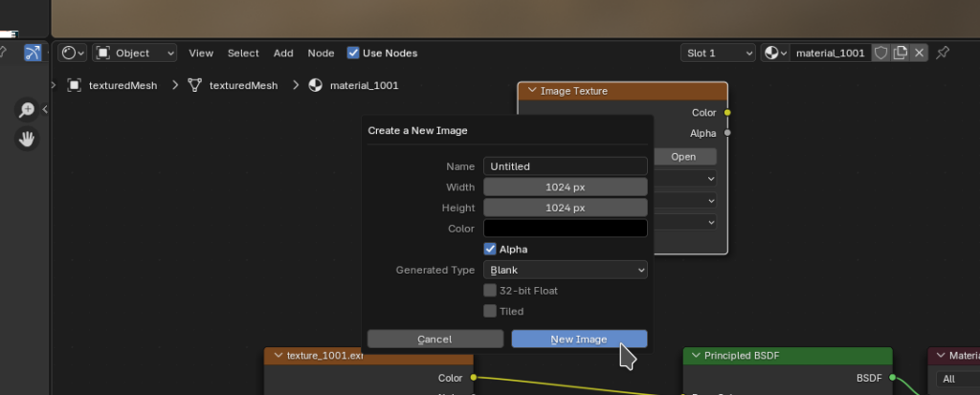Click material_1001 breadcrumb text

click(x=364, y=86)
